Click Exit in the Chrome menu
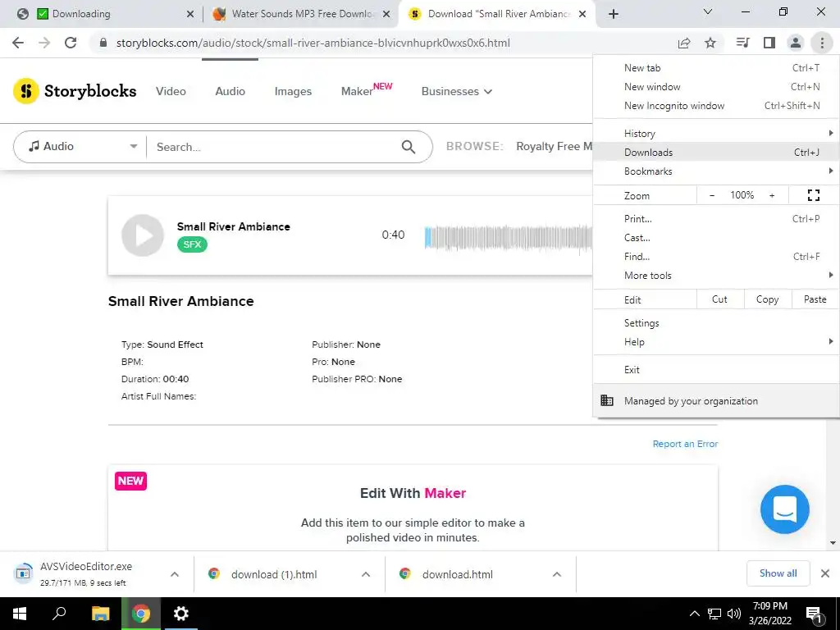Viewport: 840px width, 630px height. 715,370
